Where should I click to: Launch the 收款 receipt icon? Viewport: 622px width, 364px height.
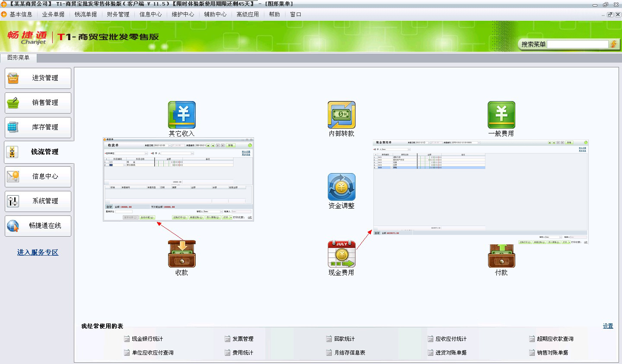click(181, 254)
